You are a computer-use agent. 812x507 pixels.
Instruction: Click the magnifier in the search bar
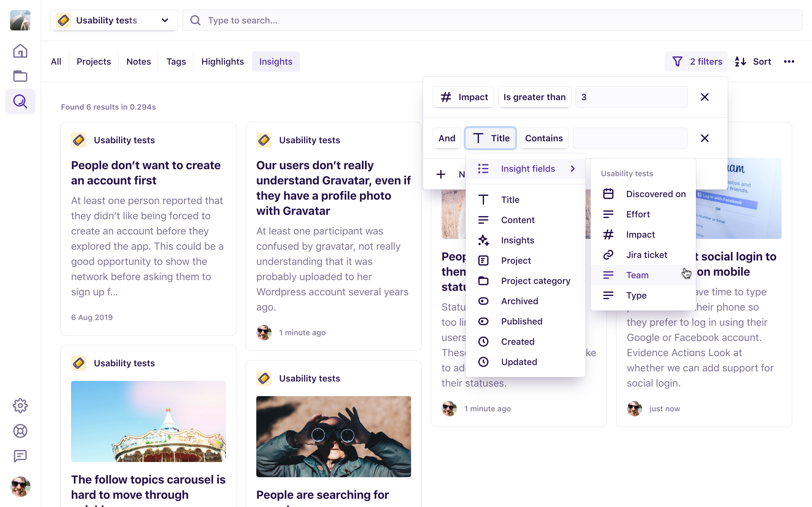pyautogui.click(x=196, y=20)
